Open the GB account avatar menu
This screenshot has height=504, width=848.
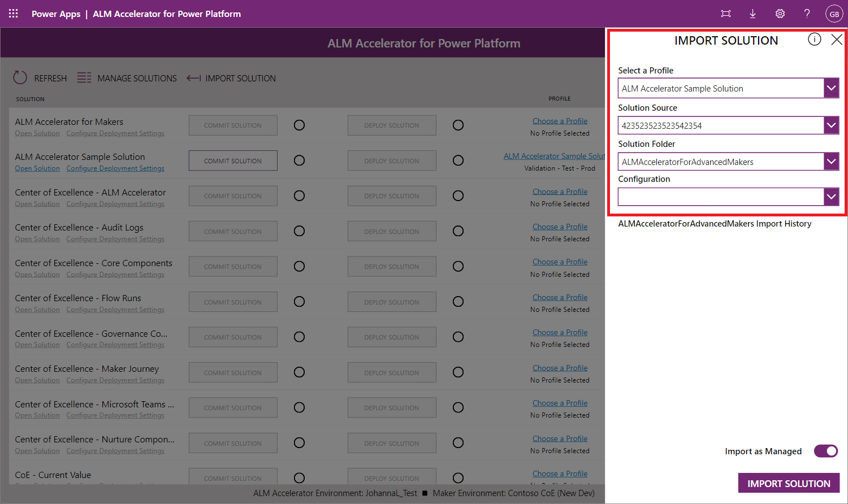[x=834, y=13]
